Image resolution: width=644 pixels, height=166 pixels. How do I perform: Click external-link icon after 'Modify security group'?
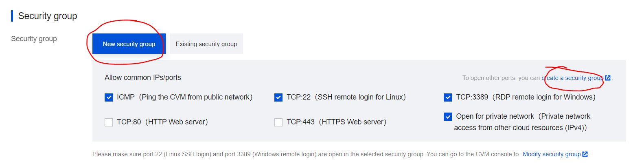click(585, 154)
